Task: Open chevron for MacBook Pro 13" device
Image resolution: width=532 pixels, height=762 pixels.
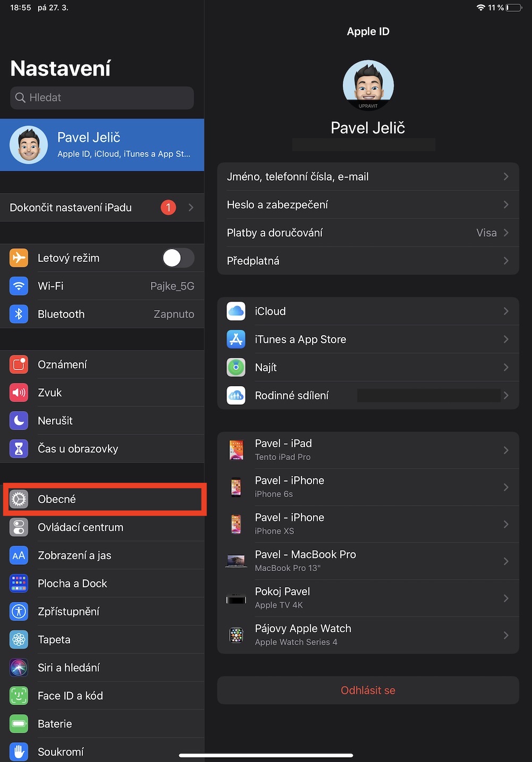Action: coord(506,562)
